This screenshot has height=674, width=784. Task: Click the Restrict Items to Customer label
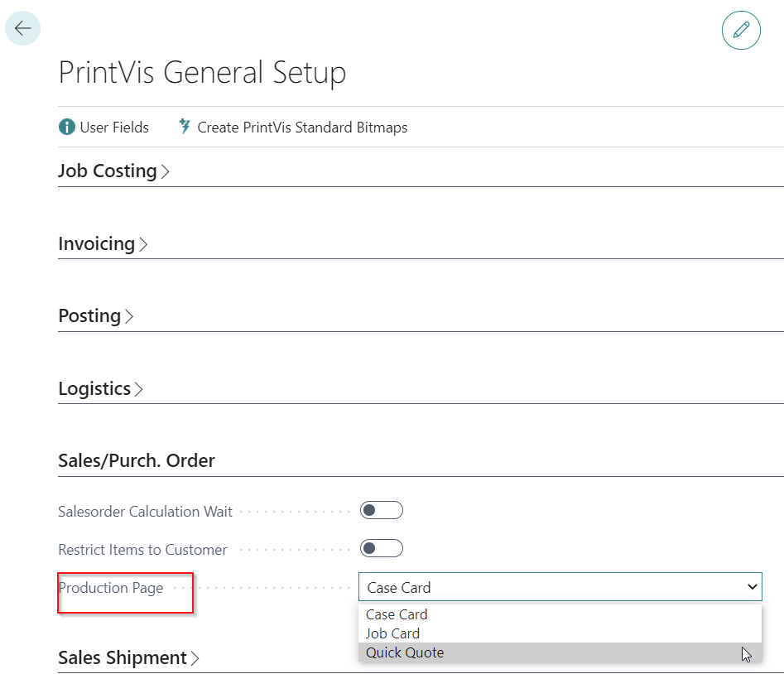tap(142, 550)
